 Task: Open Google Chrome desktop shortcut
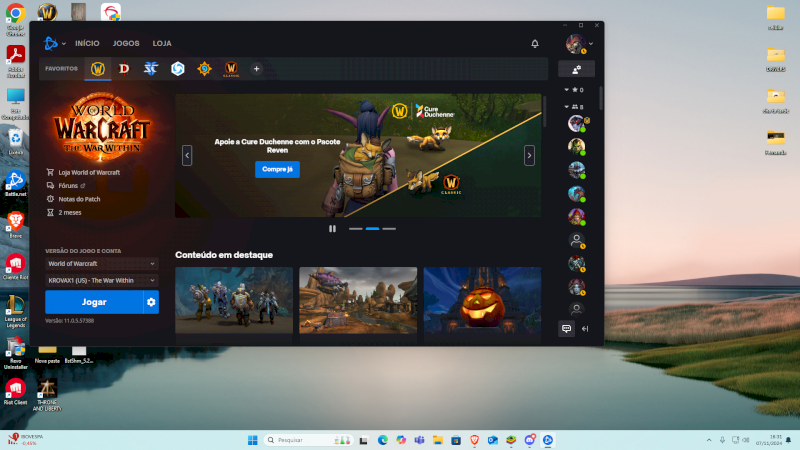click(15, 19)
